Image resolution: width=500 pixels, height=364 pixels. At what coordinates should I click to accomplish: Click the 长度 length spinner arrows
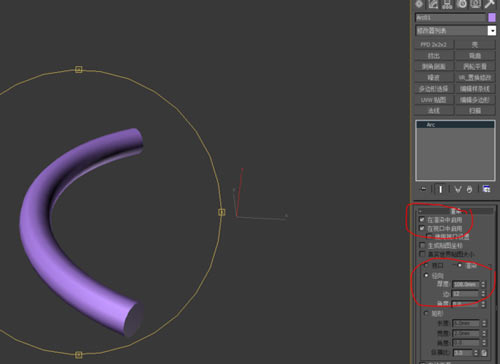(x=484, y=323)
